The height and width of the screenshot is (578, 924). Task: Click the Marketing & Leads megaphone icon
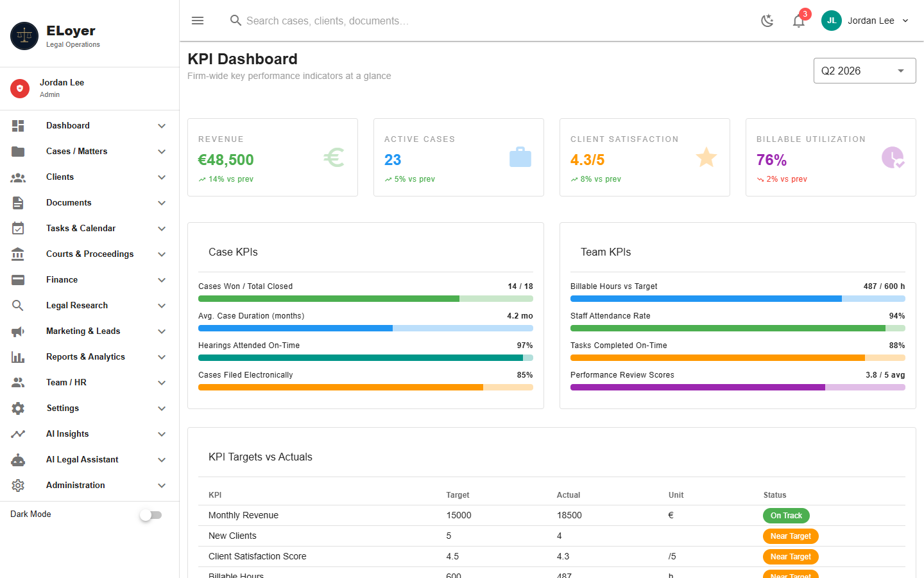(18, 331)
